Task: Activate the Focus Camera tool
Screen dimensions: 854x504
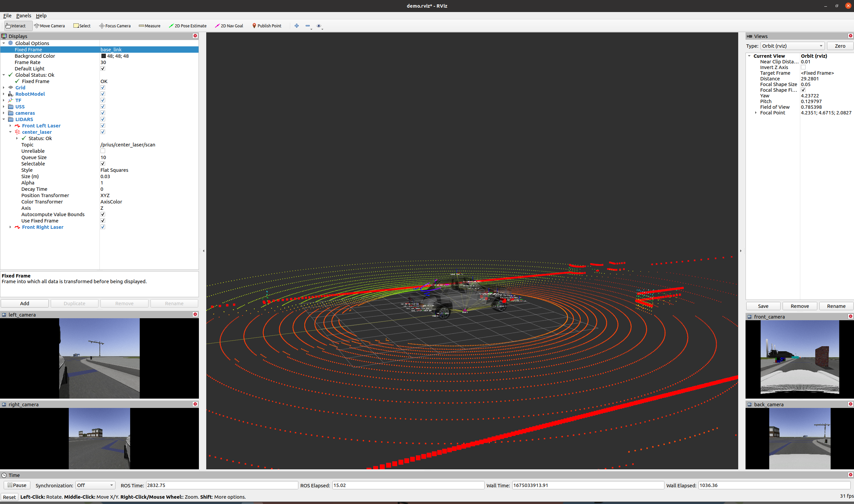Action: coord(115,26)
